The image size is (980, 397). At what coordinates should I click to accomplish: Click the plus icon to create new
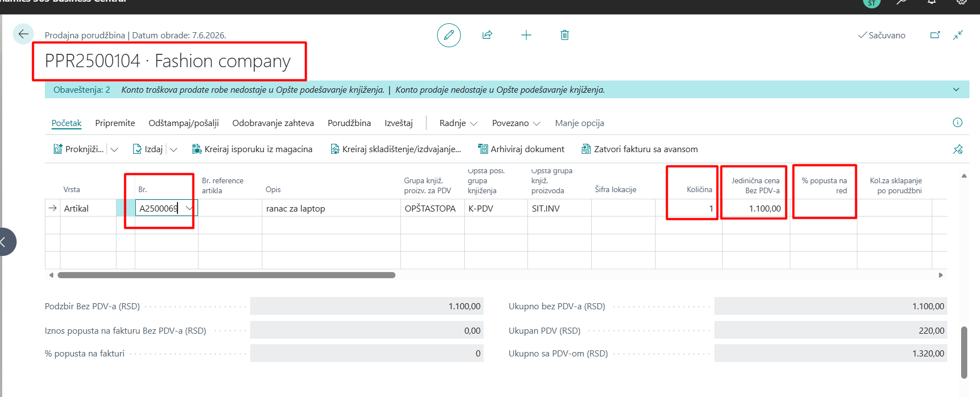coord(526,35)
